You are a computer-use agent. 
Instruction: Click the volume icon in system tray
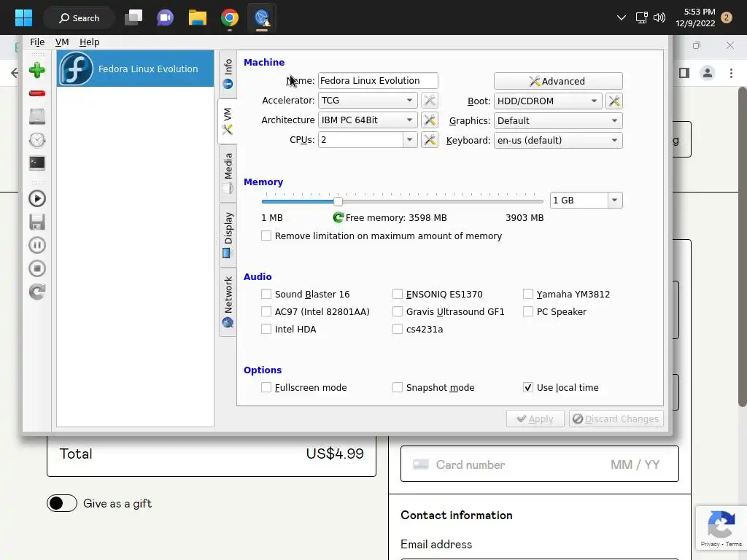tap(659, 17)
